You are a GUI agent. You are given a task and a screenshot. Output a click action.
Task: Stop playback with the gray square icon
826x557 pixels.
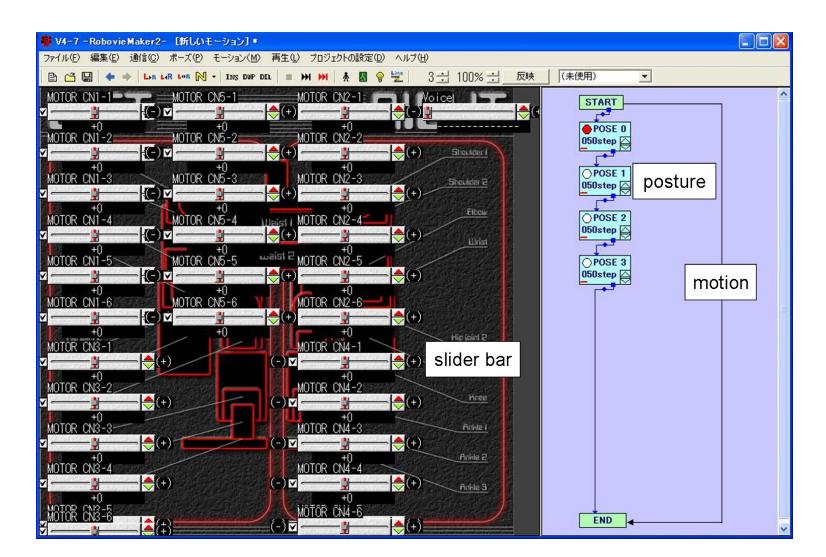pyautogui.click(x=289, y=77)
